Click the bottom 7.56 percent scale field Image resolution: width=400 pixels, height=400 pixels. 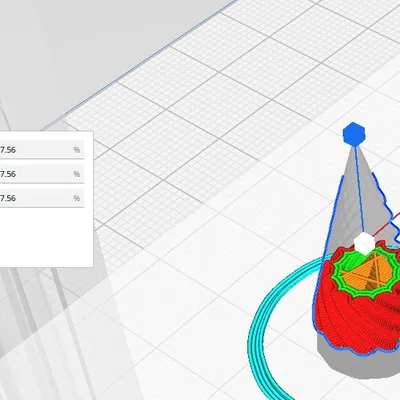pyautogui.click(x=41, y=198)
